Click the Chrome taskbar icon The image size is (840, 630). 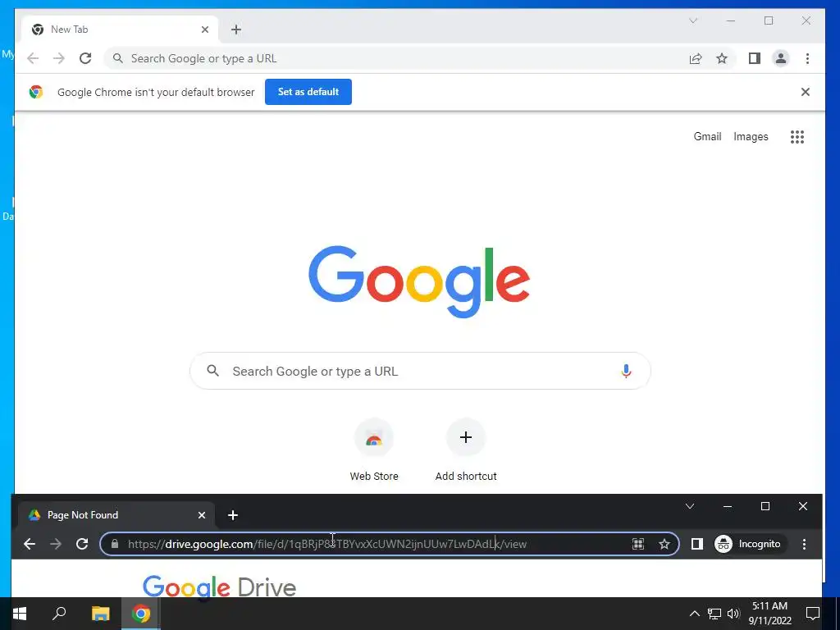tap(140, 614)
